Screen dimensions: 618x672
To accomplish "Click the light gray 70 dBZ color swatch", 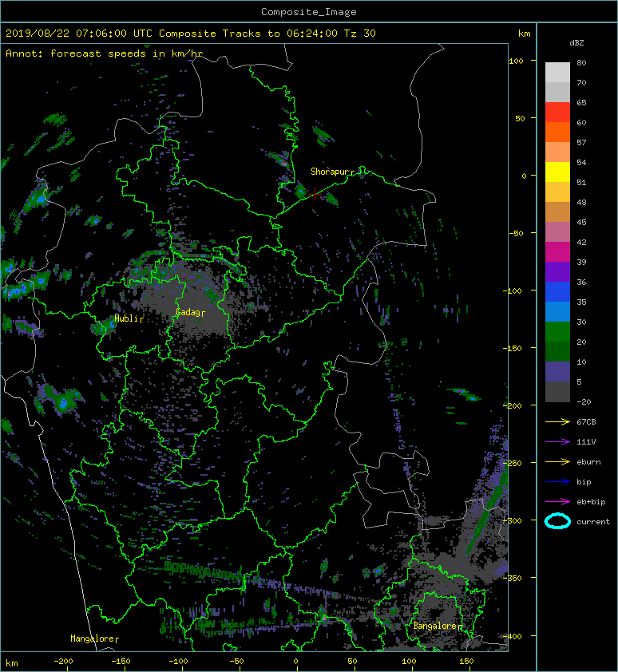I will [x=557, y=72].
